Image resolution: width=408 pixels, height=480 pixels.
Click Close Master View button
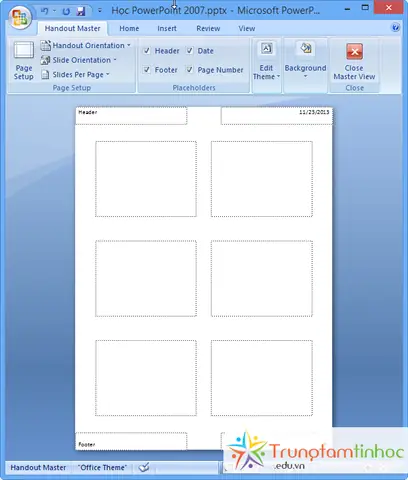pos(354,61)
